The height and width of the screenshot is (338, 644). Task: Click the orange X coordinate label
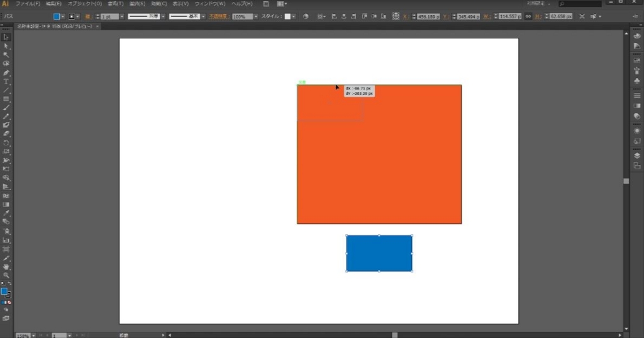(406, 16)
